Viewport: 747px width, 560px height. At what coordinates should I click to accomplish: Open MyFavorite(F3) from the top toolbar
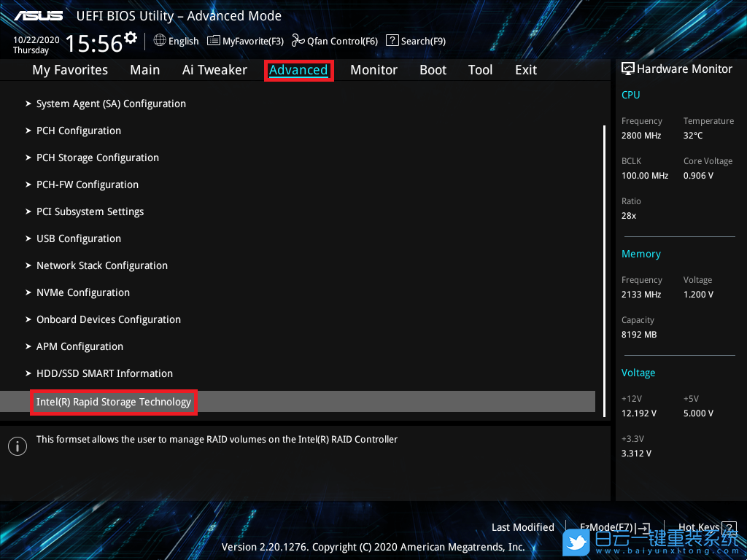[x=246, y=41]
